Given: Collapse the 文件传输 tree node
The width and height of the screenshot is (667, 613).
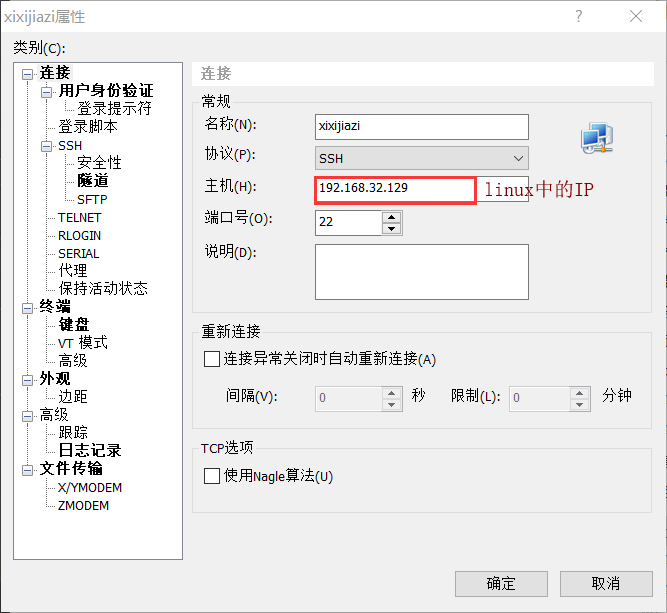Looking at the screenshot, I should [x=27, y=470].
